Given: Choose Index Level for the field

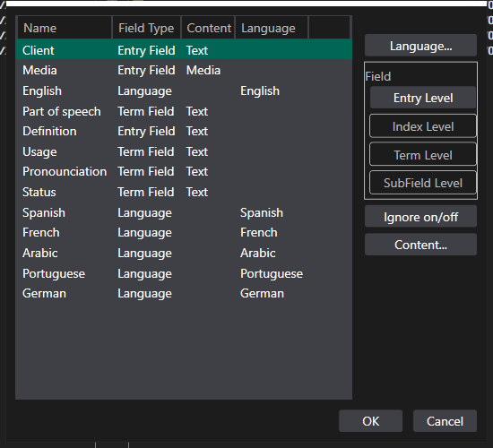Looking at the screenshot, I should coord(423,126).
